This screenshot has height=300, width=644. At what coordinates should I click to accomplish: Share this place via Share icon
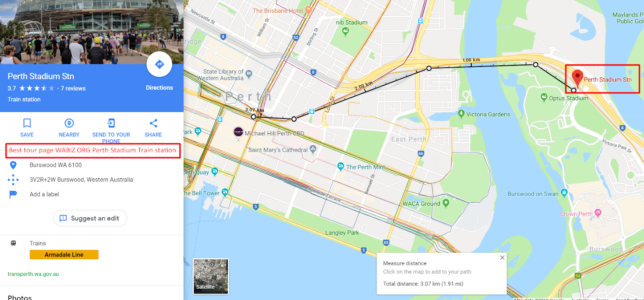pyautogui.click(x=153, y=123)
